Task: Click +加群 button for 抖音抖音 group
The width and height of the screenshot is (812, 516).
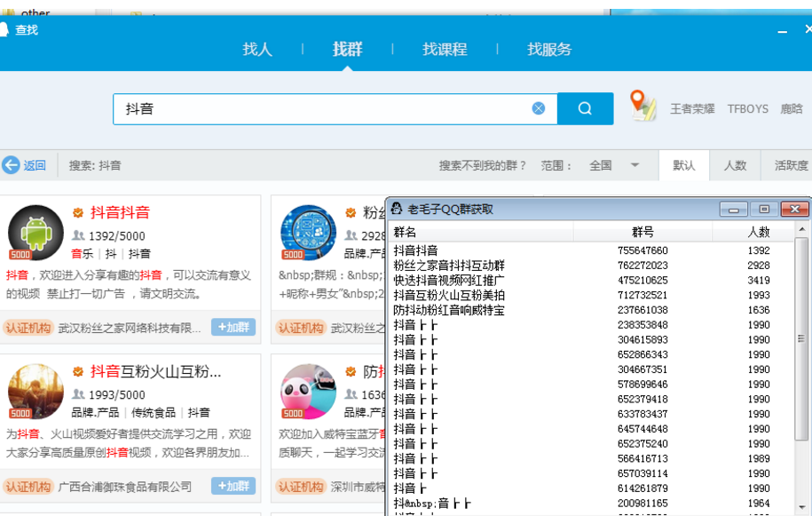Action: point(233,327)
